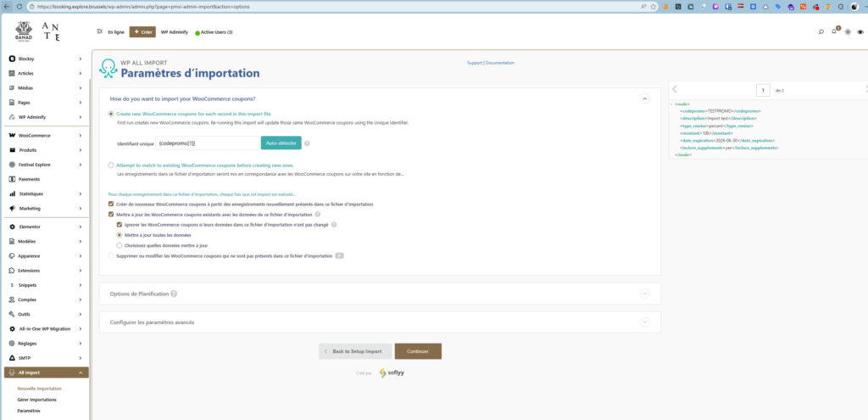868x420 pixels.
Task: Uncheck 'Créer de nouveaux WooCommerce coupons' checkbox
Action: pos(111,204)
